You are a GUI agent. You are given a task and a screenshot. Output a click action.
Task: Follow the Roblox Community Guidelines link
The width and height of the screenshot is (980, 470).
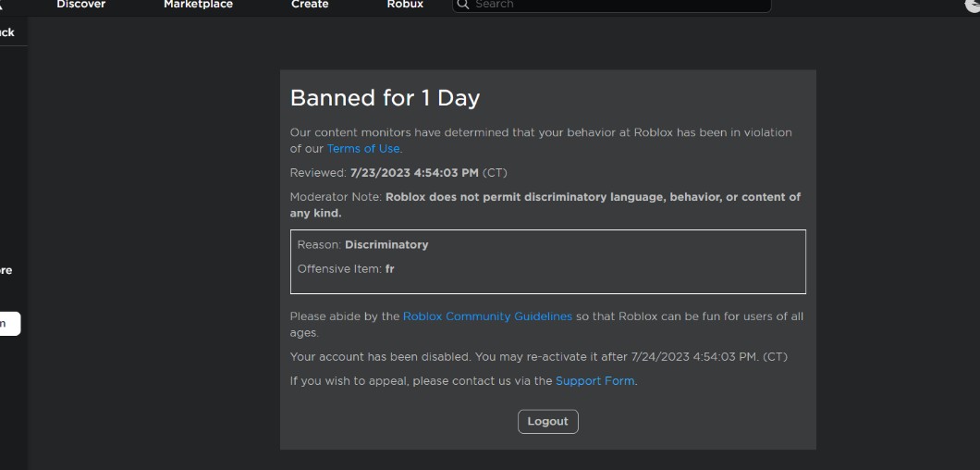(x=487, y=316)
